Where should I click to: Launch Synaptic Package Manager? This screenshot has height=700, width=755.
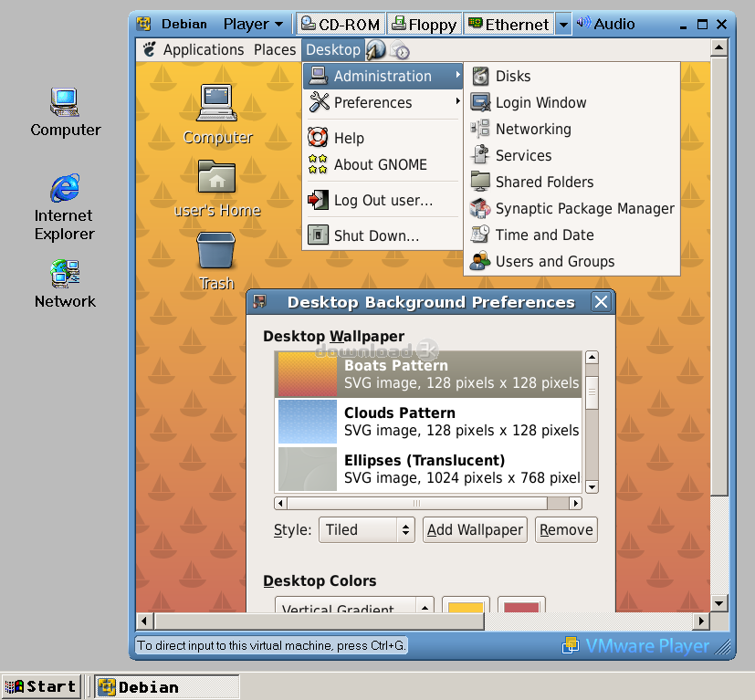point(571,208)
